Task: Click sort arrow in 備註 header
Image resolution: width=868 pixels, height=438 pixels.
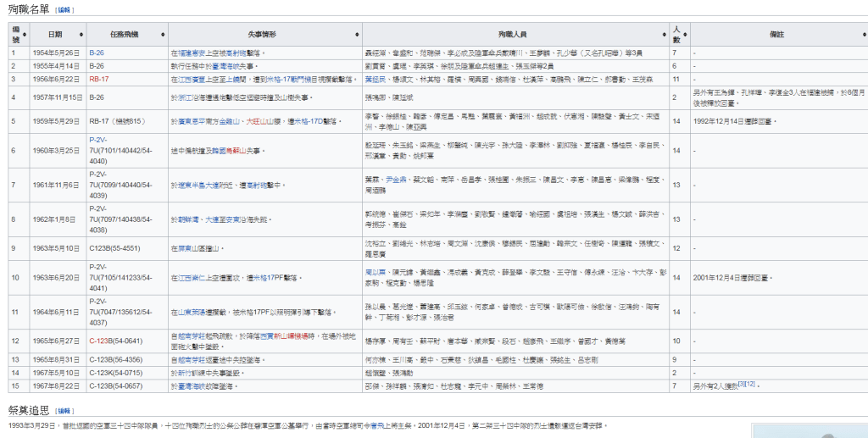Action: [862, 34]
